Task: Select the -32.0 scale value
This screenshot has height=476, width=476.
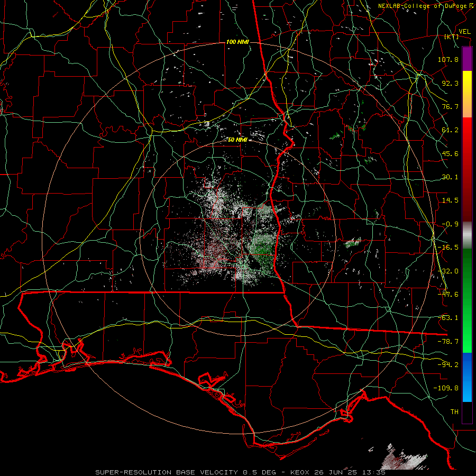Action: [448, 271]
